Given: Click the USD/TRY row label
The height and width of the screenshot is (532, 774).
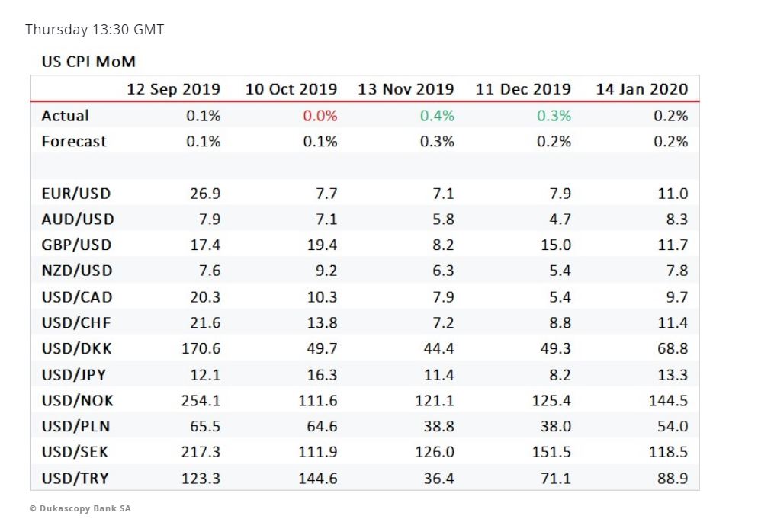Looking at the screenshot, I should pyautogui.click(x=75, y=479).
